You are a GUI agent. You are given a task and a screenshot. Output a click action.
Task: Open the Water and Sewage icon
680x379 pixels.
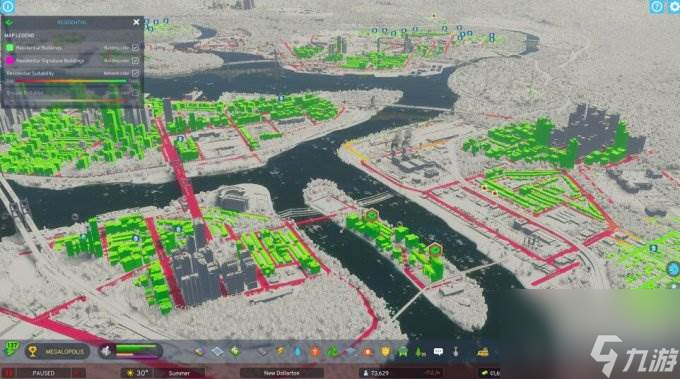pyautogui.click(x=298, y=351)
